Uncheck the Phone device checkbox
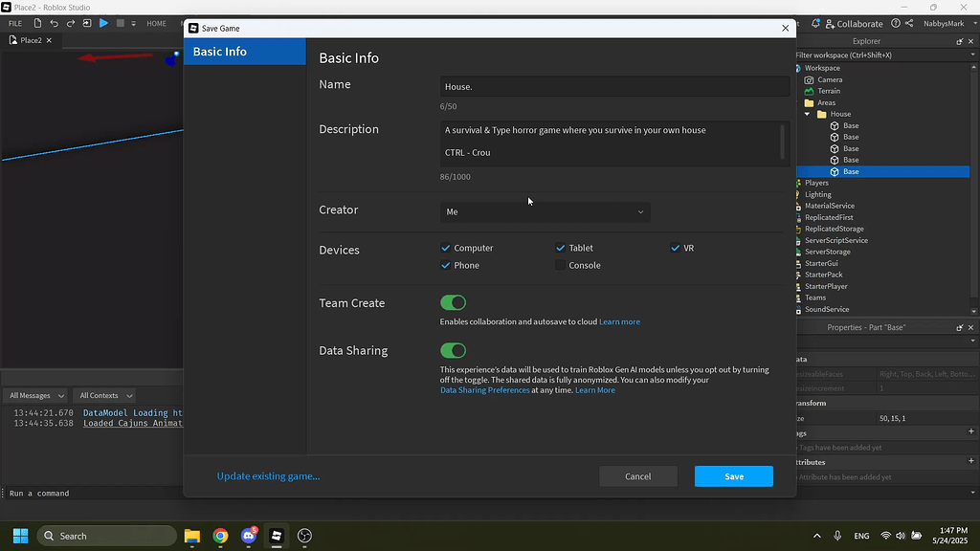Image resolution: width=980 pixels, height=551 pixels. (446, 266)
